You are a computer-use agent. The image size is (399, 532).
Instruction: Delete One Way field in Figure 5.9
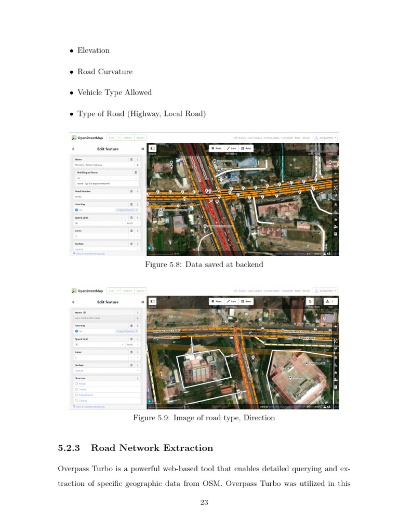click(131, 325)
